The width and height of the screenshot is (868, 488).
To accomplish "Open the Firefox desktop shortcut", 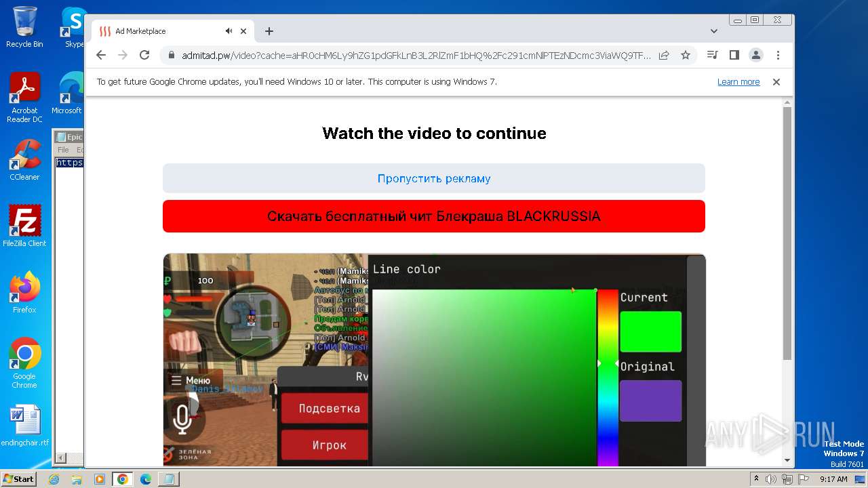I will [24, 293].
